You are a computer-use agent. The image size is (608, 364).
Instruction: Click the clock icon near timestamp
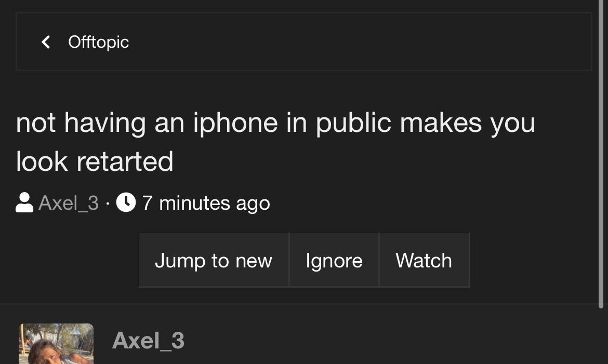click(126, 203)
